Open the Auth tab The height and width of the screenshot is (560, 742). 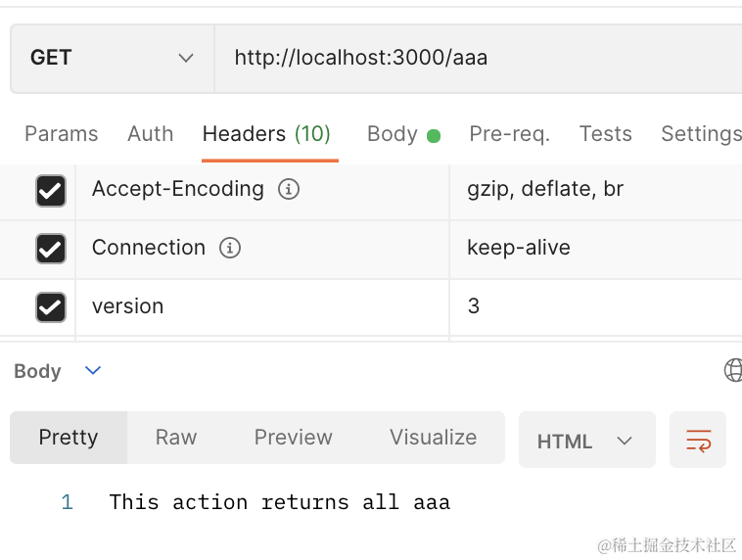[150, 134]
